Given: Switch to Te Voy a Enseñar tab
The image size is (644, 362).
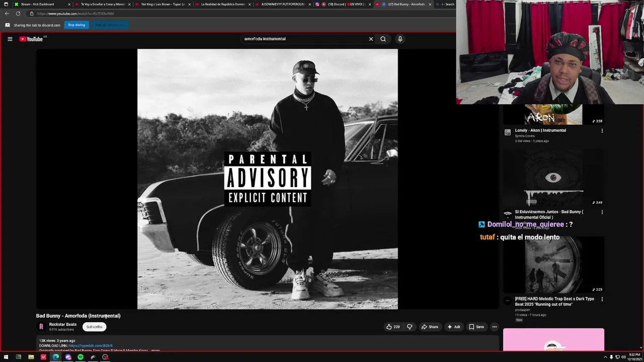Looking at the screenshot, I should tap(103, 4).
